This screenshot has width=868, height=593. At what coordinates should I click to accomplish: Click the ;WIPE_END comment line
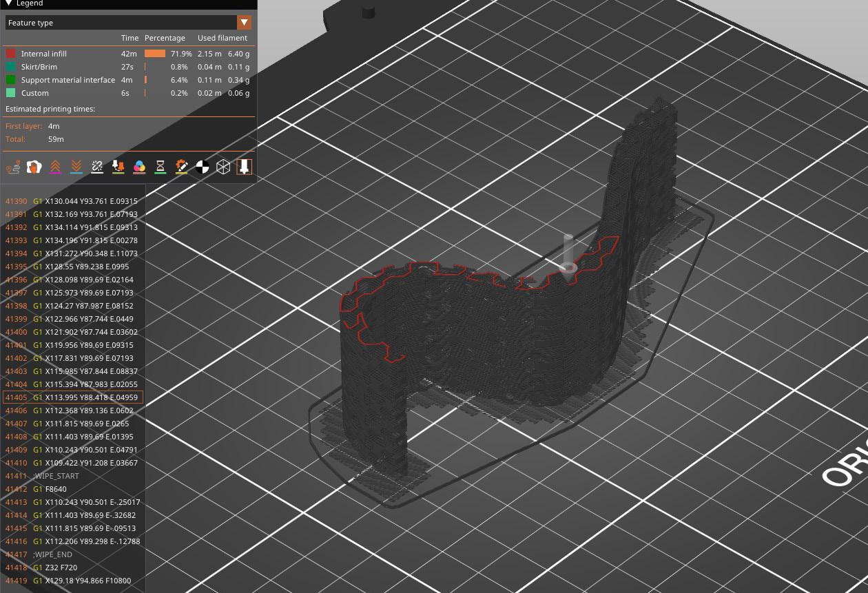pos(72,554)
